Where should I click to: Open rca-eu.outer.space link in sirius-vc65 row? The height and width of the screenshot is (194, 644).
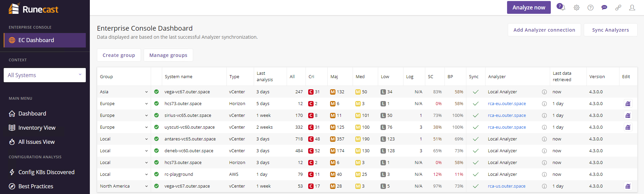coord(507,116)
